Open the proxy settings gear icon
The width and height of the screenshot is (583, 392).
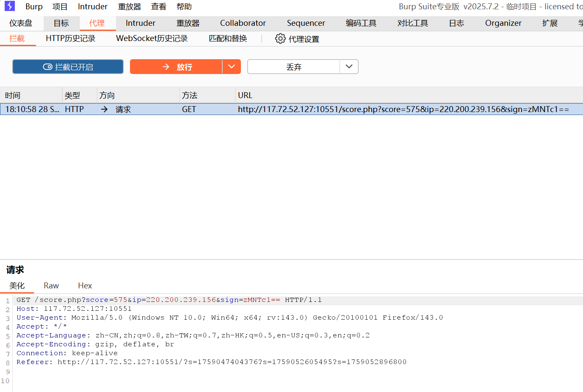click(280, 38)
